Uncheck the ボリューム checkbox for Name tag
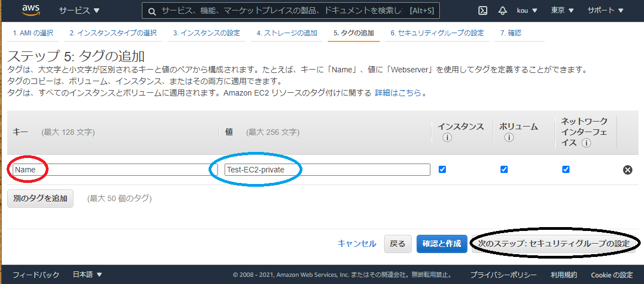The image size is (644, 284). point(504,169)
